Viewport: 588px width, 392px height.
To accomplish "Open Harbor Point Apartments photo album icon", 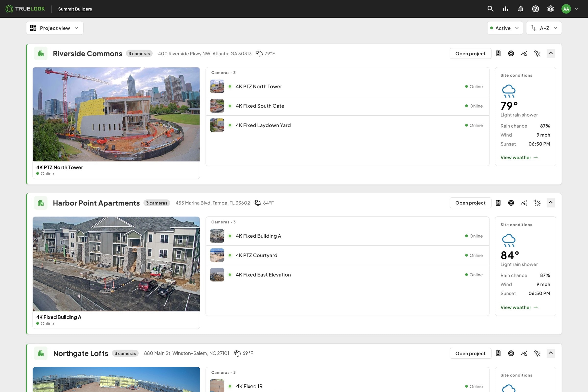I will click(498, 203).
